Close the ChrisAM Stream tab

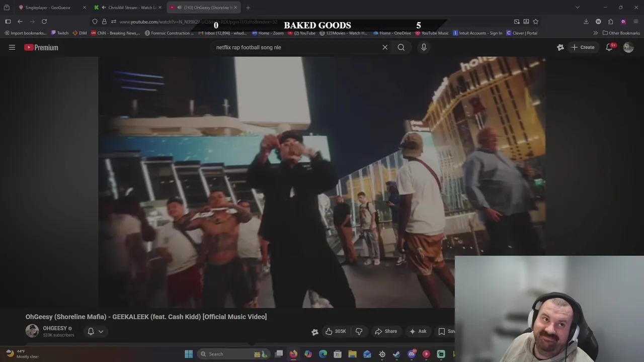pos(160,8)
